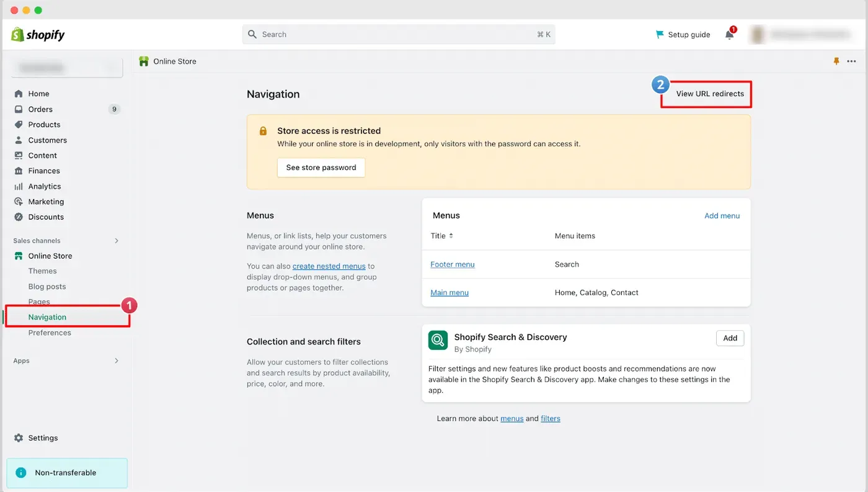Click the Non-transferable info icon
This screenshot has height=492, width=868.
point(21,473)
